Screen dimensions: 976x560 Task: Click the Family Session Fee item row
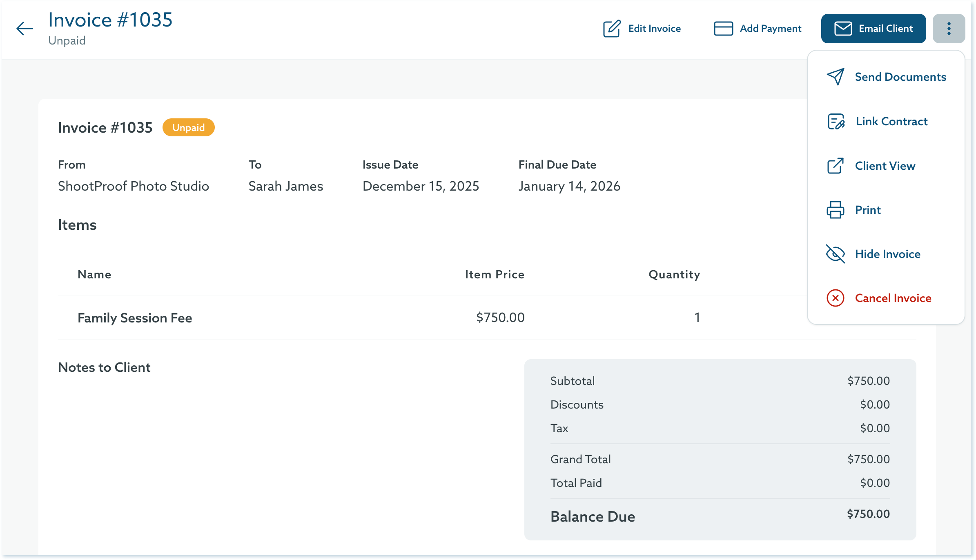click(x=135, y=318)
